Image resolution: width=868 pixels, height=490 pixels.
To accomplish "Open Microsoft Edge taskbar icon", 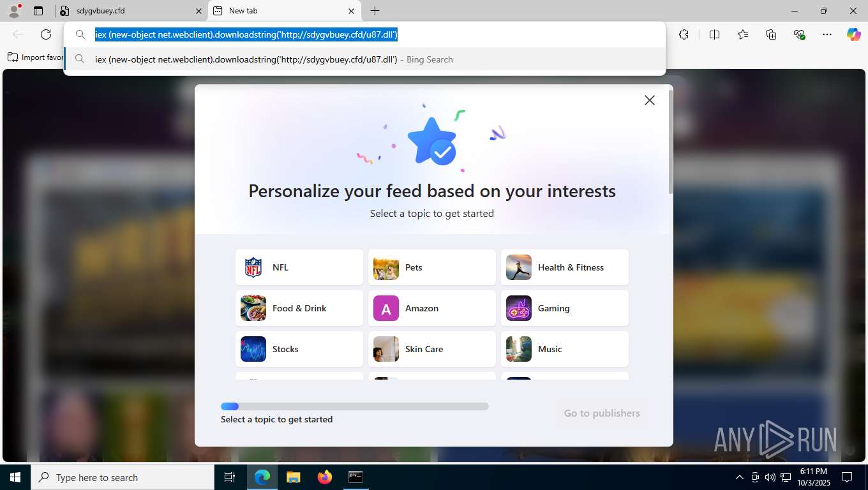I will [262, 477].
